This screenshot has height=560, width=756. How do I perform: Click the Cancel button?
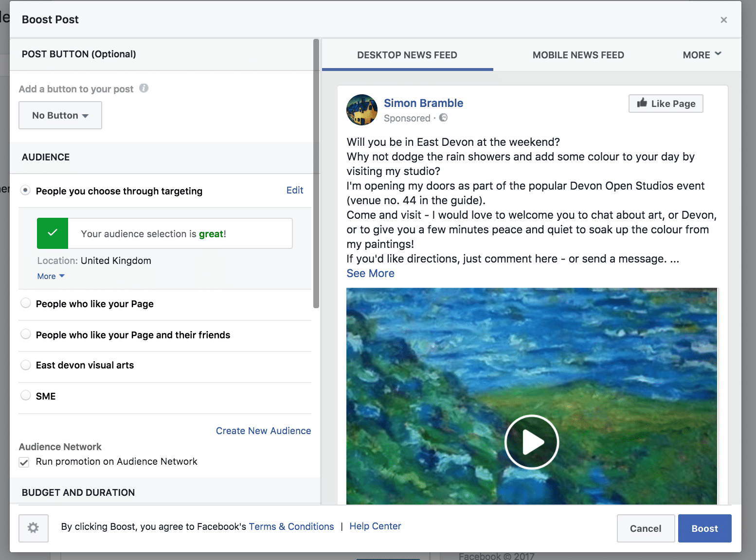coord(646,528)
